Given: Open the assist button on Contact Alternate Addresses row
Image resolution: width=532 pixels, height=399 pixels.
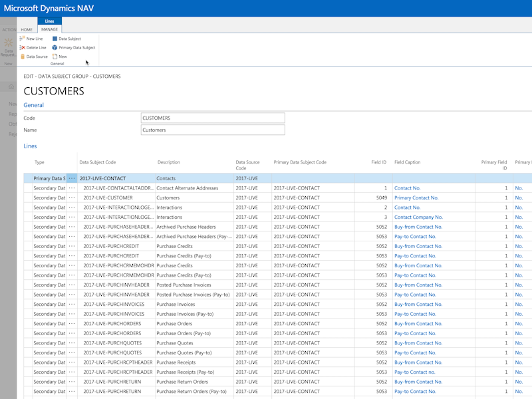Looking at the screenshot, I should [x=72, y=188].
